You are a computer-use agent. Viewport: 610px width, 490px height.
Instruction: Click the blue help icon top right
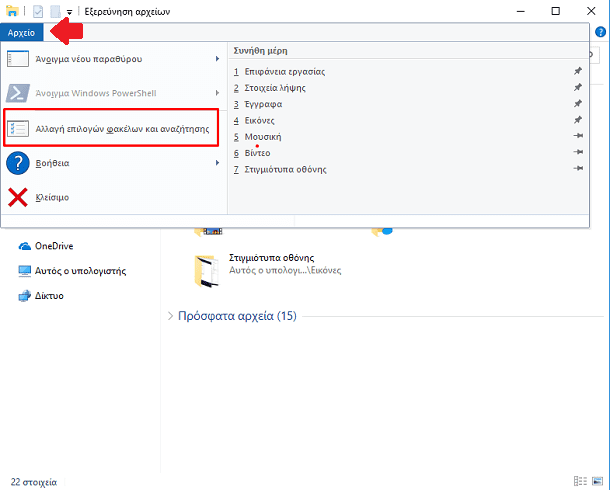pyautogui.click(x=600, y=32)
